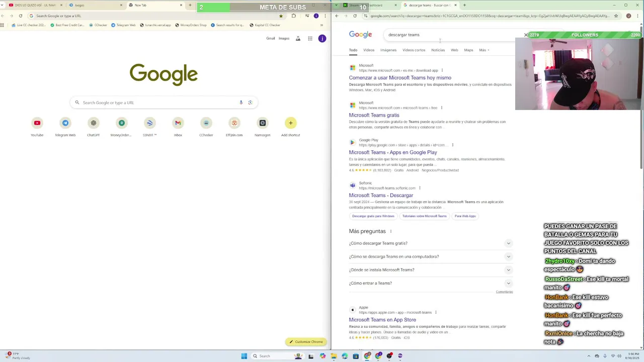
Task: Clear the descargar teams search box
Action: pyautogui.click(x=526, y=35)
